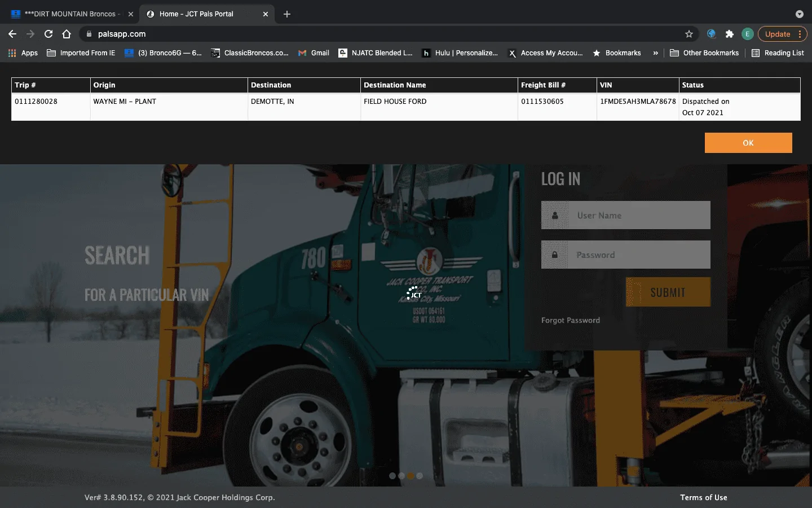Open the tab search dropdown arrow
The height and width of the screenshot is (508, 812).
click(799, 14)
